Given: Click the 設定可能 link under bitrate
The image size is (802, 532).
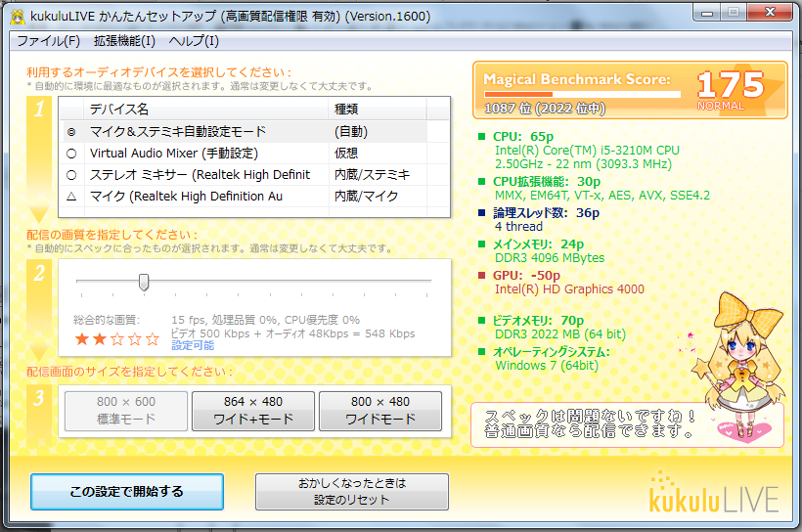Looking at the screenshot, I should pyautogui.click(x=193, y=345).
